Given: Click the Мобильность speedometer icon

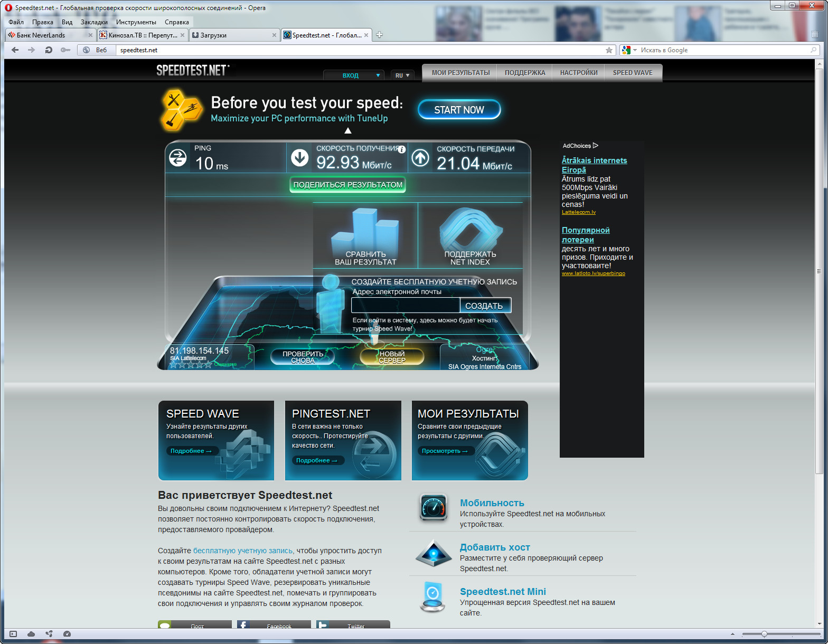Looking at the screenshot, I should coord(434,507).
